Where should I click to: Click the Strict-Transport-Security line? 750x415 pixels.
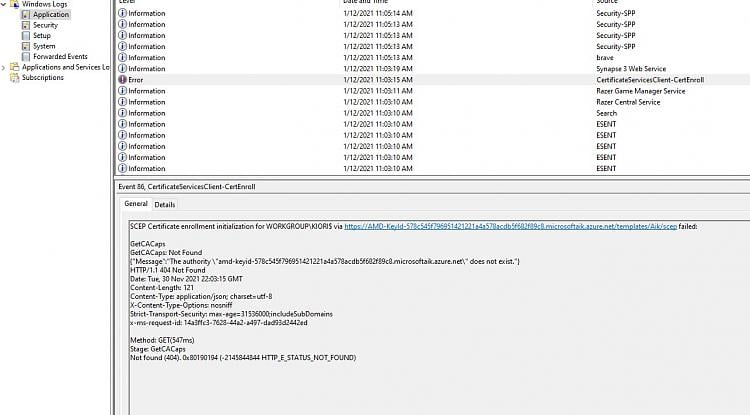pos(232,314)
